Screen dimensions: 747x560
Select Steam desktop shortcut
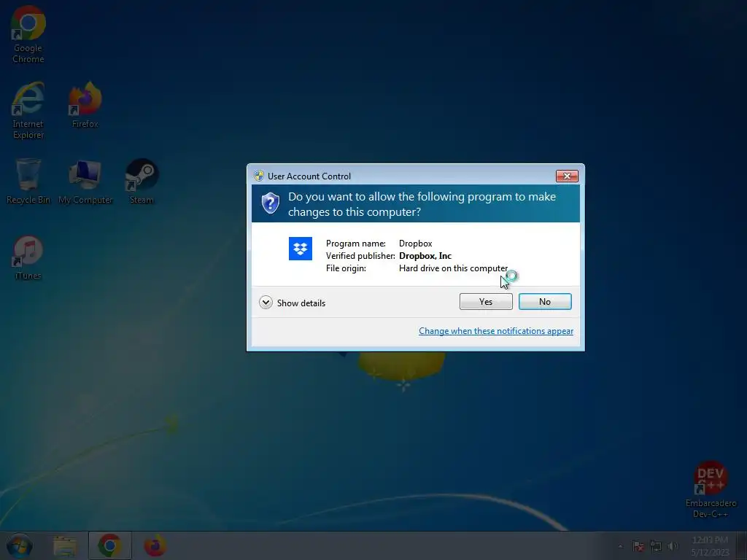pos(142,182)
